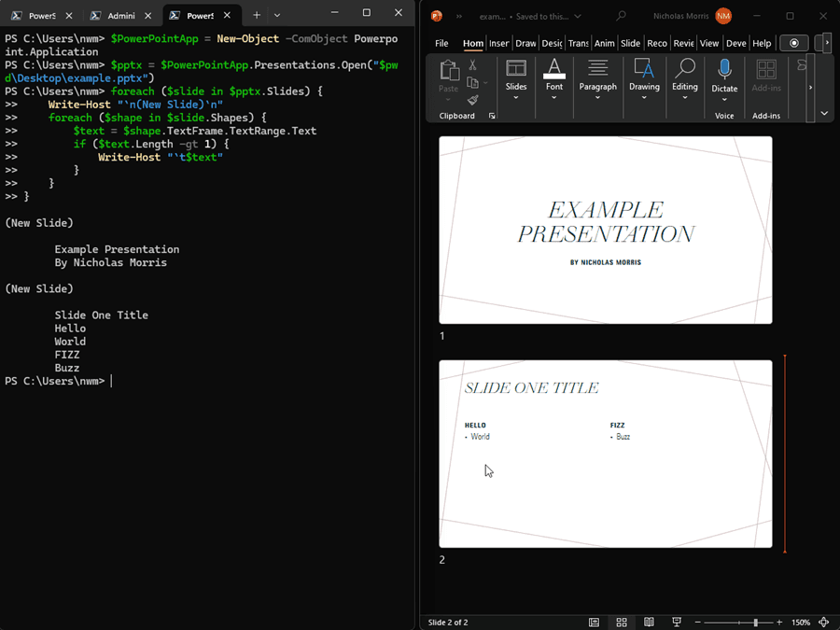Image resolution: width=840 pixels, height=630 pixels.
Task: Click the Add-ins grid icon
Action: pyautogui.click(x=766, y=70)
